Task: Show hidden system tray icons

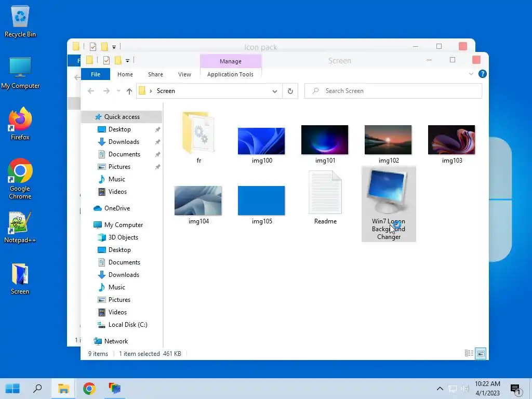Action: click(440, 389)
